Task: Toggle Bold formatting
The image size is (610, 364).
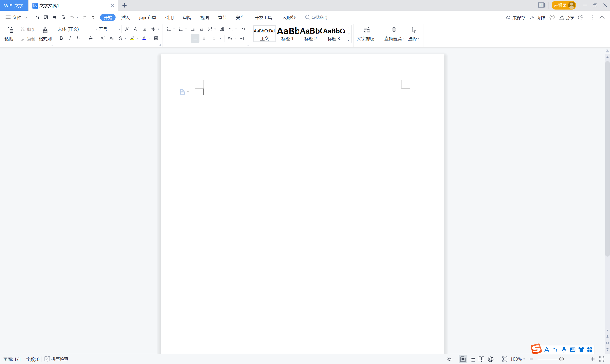Action: click(x=61, y=38)
